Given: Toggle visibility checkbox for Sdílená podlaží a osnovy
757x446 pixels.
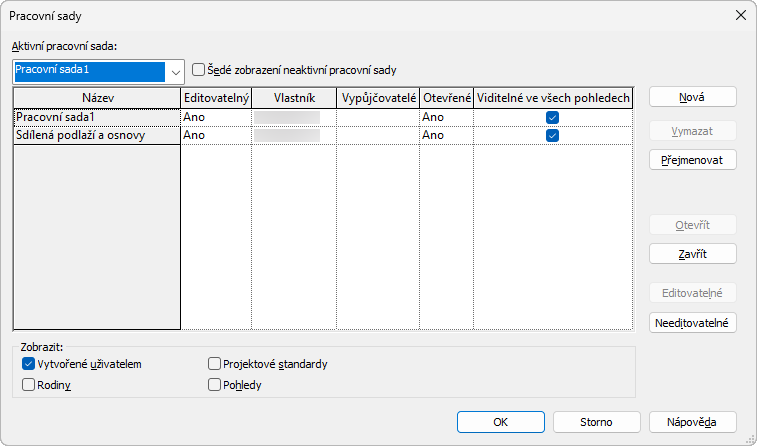Looking at the screenshot, I should (x=552, y=136).
